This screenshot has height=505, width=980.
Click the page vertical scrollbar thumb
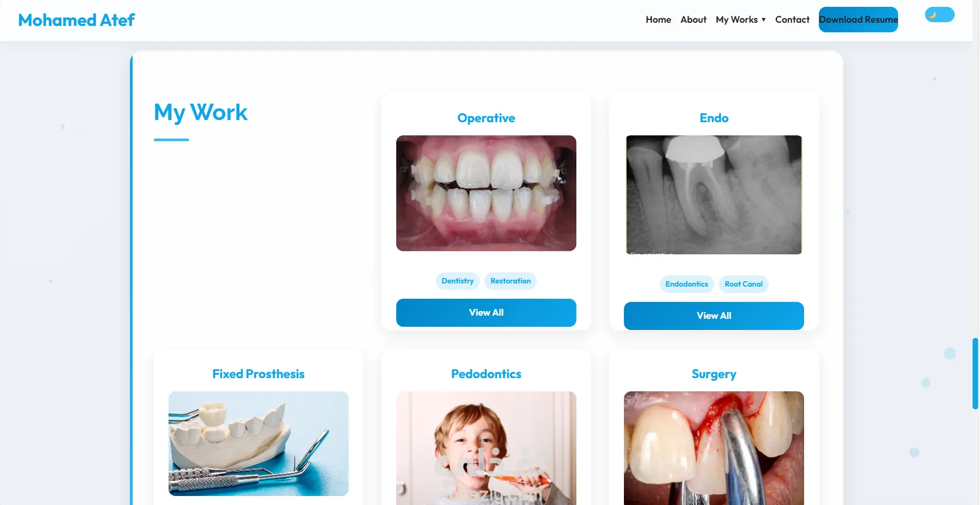[x=975, y=373]
